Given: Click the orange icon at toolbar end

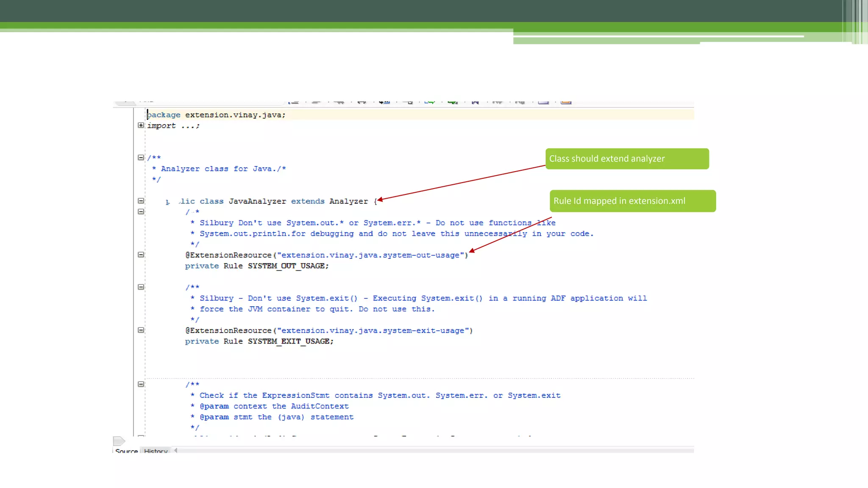Looking at the screenshot, I should point(566,102).
